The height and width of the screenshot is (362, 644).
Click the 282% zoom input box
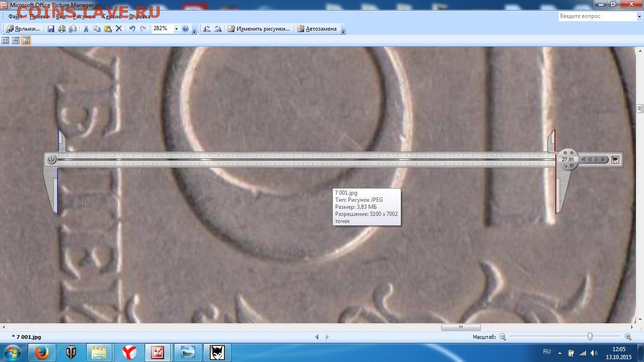point(163,29)
